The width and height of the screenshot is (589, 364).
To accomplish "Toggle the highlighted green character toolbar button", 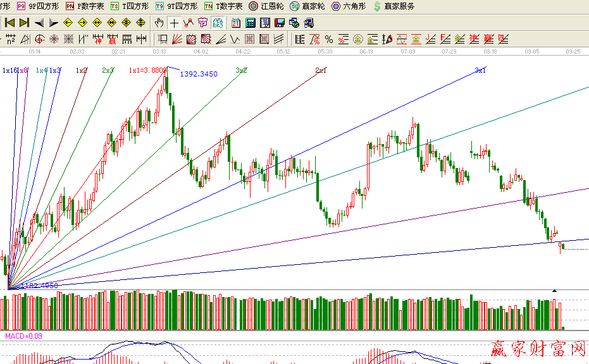I will 218,23.
